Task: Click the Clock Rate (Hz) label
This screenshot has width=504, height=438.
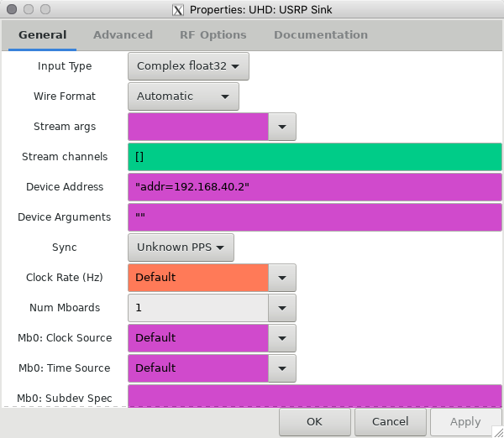Action: tap(65, 278)
